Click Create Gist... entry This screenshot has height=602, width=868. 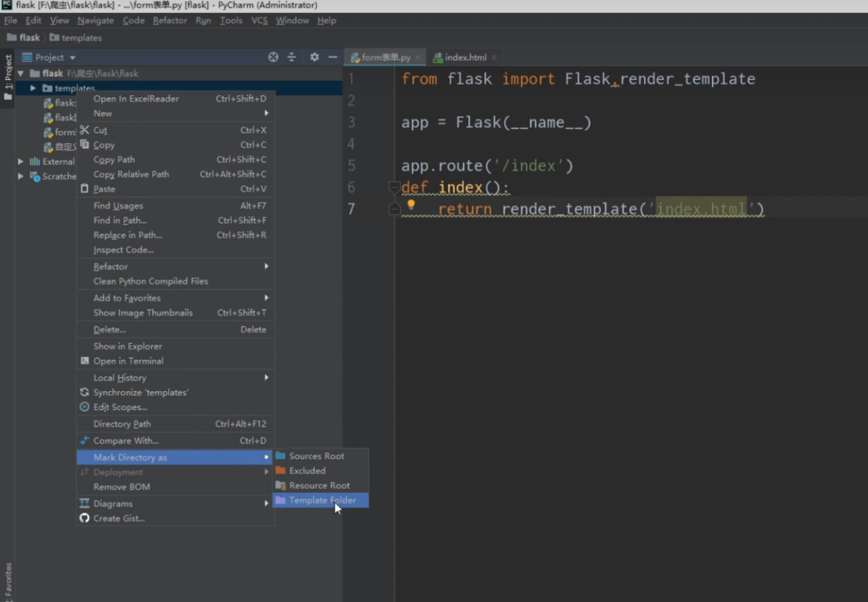tap(176, 518)
